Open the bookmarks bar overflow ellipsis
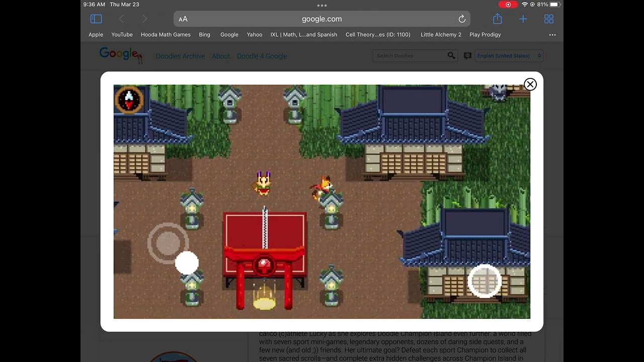The width and height of the screenshot is (644, 362). [x=552, y=35]
